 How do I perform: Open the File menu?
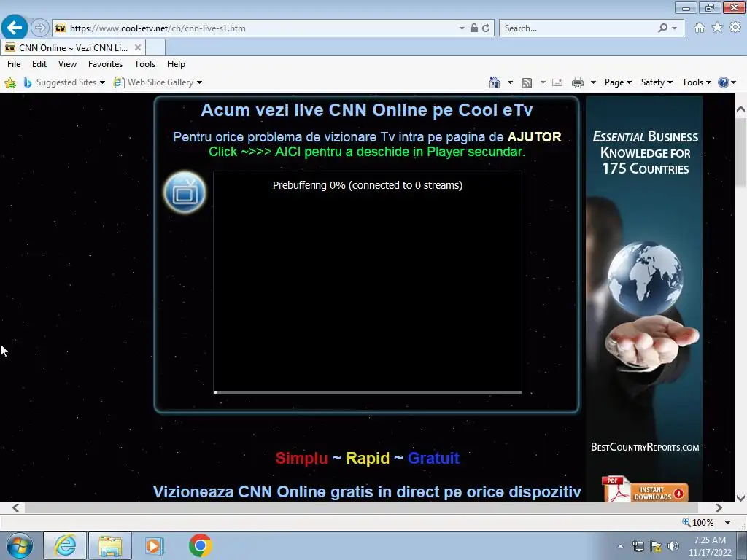(x=14, y=64)
